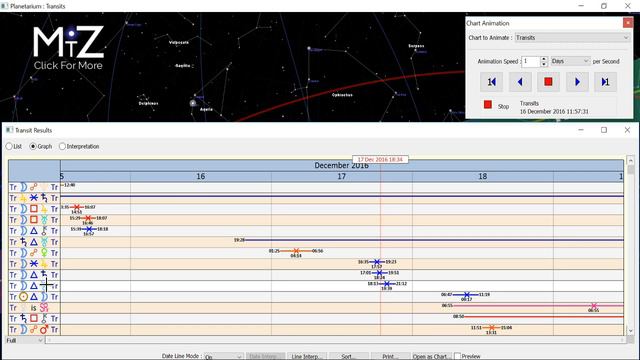640x360 pixels.
Task: Click the red Stop status icon beside Transits date
Action: pyautogui.click(x=487, y=105)
